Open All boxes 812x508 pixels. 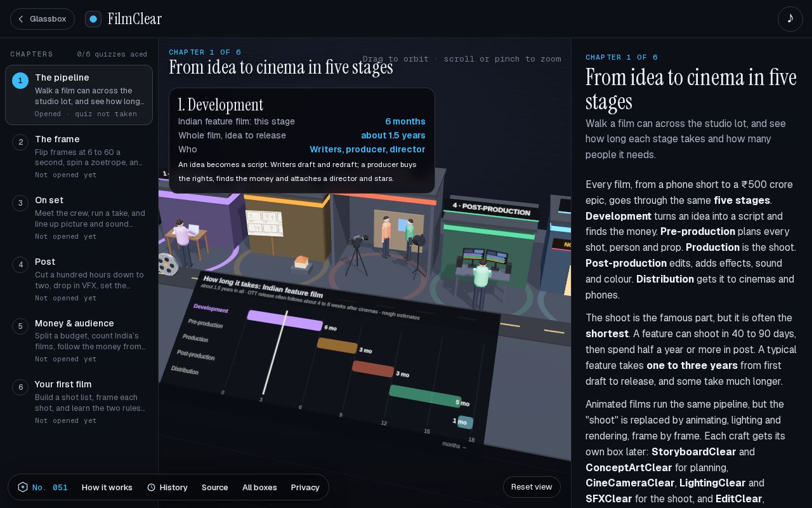tap(259, 487)
